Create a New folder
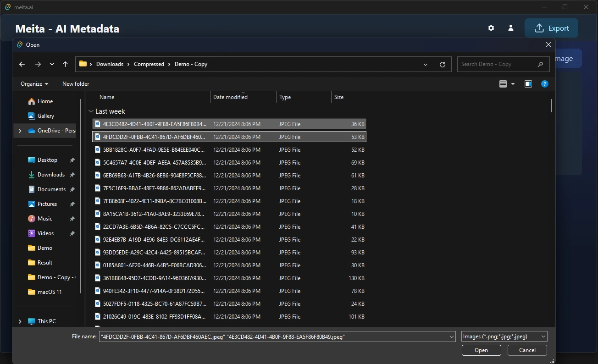The image size is (598, 364). coord(76,84)
